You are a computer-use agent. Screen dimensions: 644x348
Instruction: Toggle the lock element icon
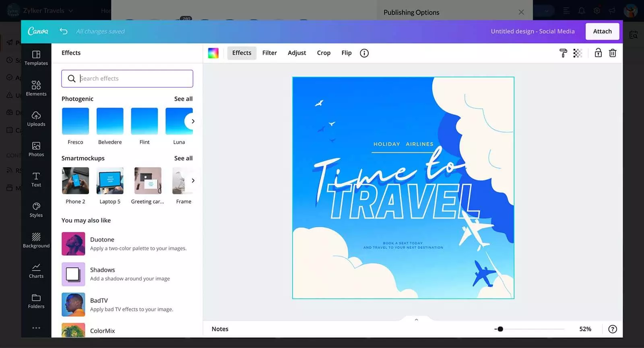[x=598, y=53]
